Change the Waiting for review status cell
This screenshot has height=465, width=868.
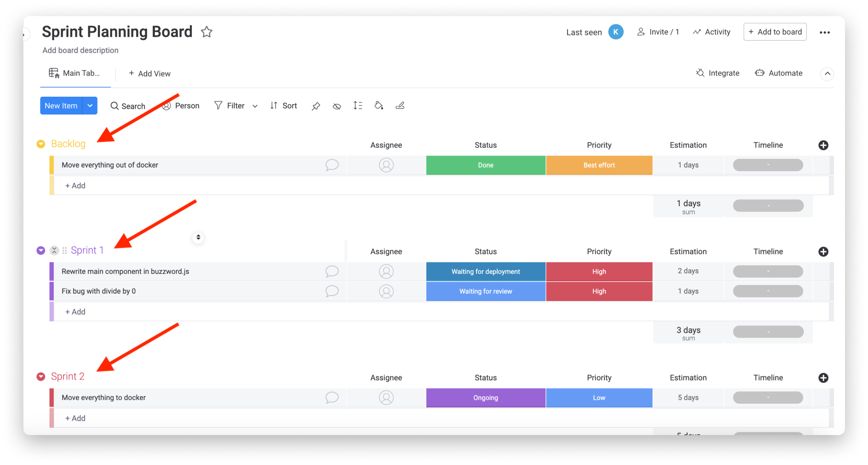pyautogui.click(x=486, y=291)
